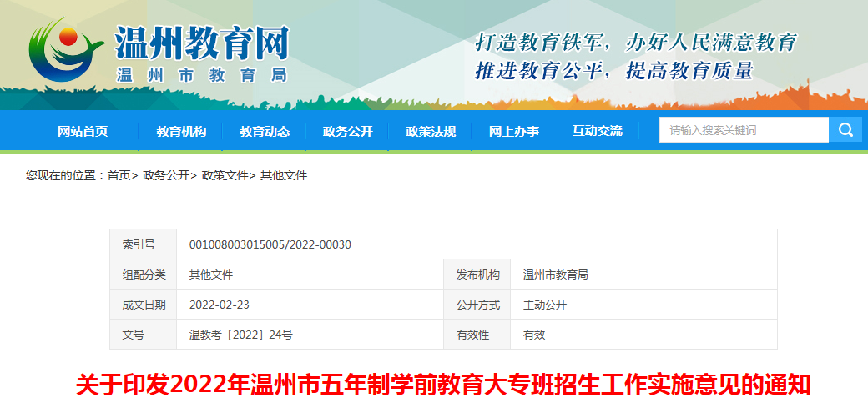Viewport: 868px width, 408px height.
Task: Click the index number 001008003015005/2022-00030
Action: click(x=270, y=244)
